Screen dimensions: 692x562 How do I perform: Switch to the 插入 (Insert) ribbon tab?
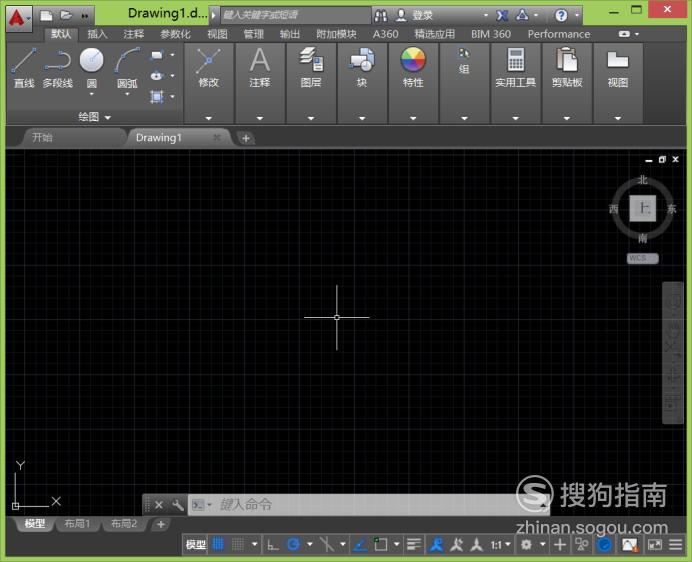point(97,34)
